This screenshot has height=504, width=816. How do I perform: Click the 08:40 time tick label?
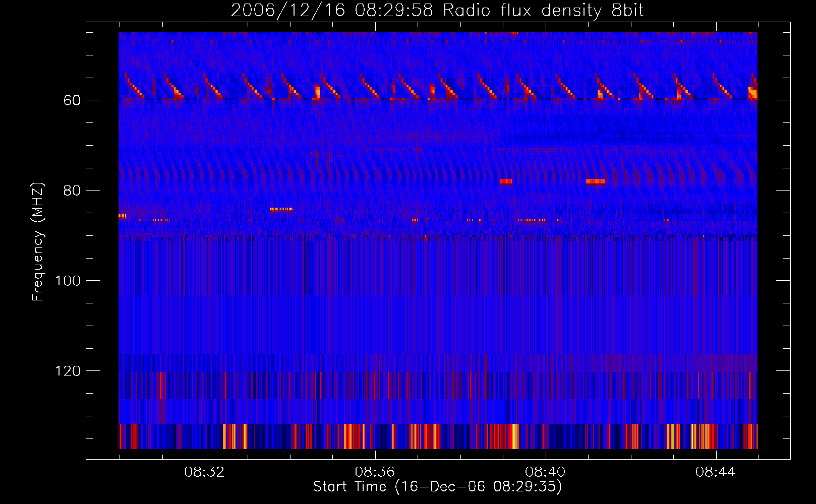click(545, 472)
